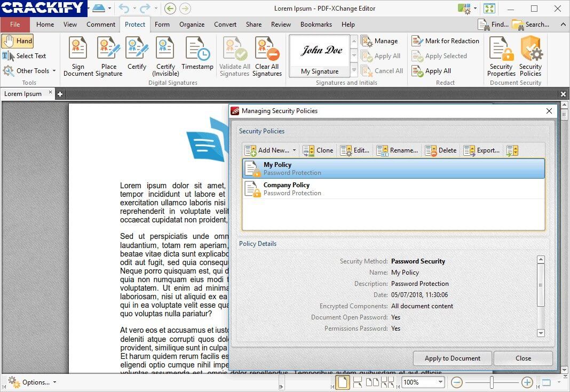Expand the signature gallery list

tap(354, 70)
